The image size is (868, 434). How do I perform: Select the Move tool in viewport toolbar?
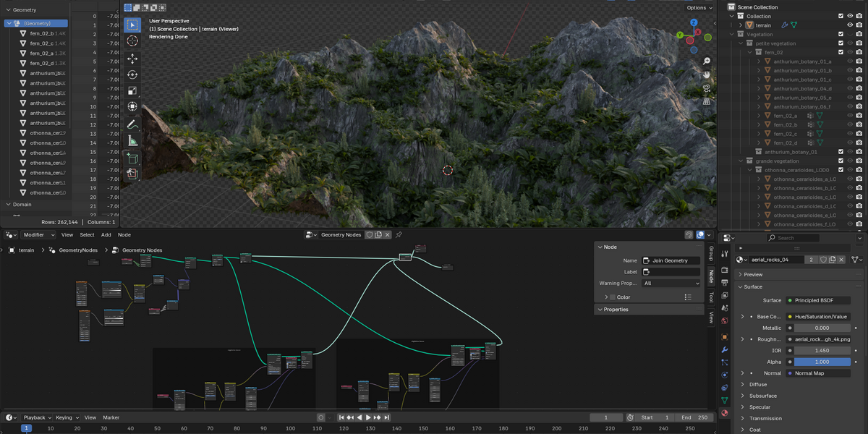click(132, 59)
